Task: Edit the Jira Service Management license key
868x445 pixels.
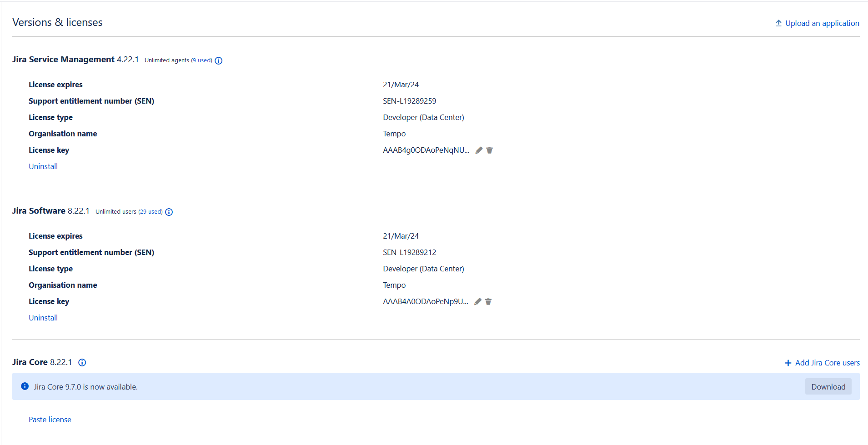Action: click(479, 150)
